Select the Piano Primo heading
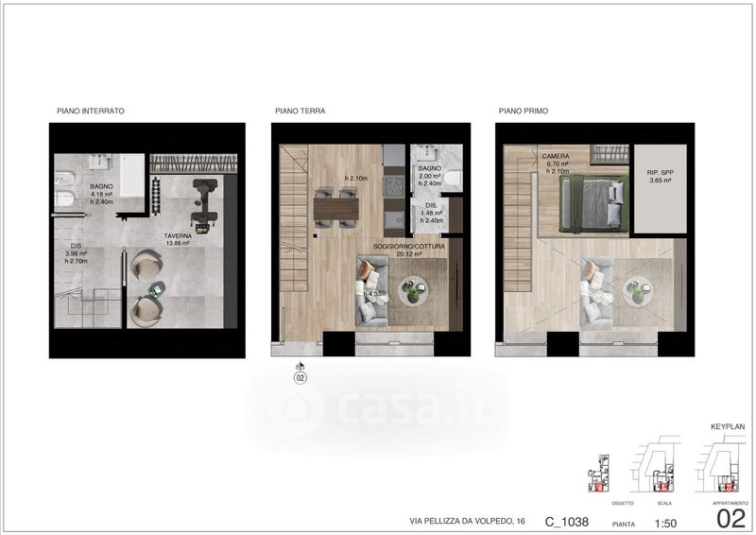The height and width of the screenshot is (535, 756). point(523,111)
